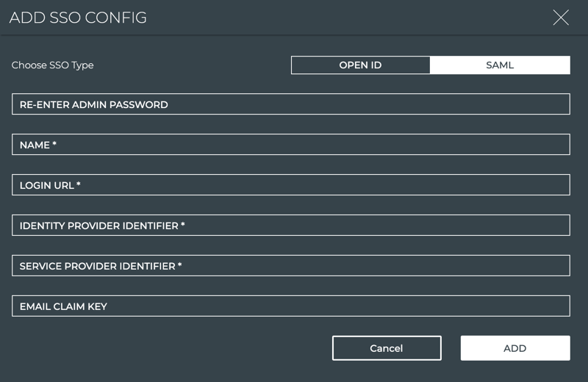Submit the SSO config with ADD
Viewport: 588px width, 382px height.
[x=515, y=348]
